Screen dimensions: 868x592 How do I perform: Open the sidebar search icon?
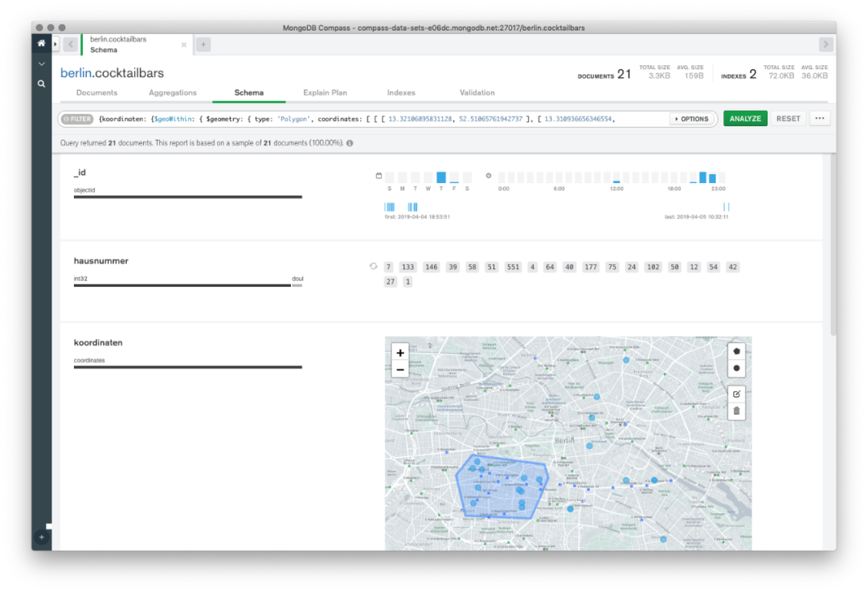click(42, 84)
